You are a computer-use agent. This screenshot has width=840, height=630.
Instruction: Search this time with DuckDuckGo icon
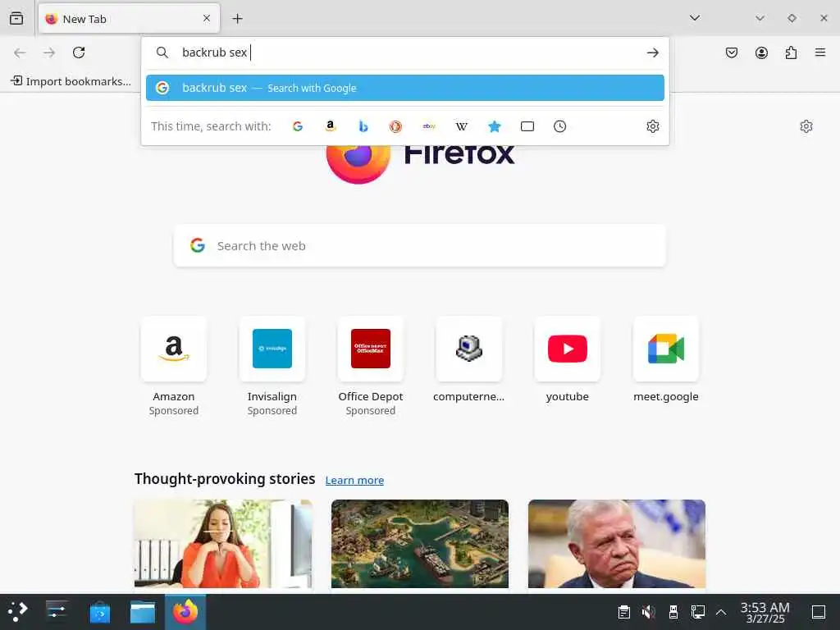point(396,126)
